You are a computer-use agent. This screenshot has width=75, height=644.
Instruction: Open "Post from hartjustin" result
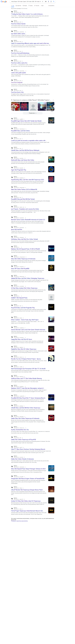coord(17,83)
